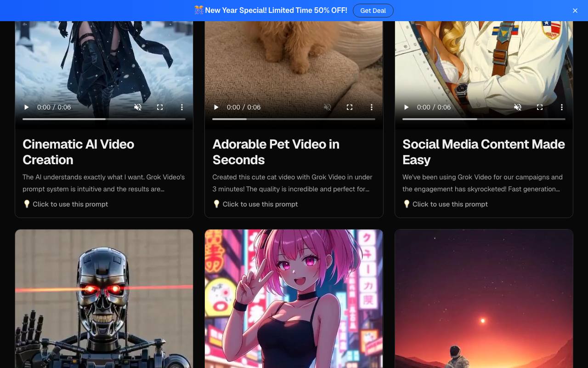Open more options on Cinematic AI Video Creation video
Viewport: 588px width, 368px height.
click(182, 107)
